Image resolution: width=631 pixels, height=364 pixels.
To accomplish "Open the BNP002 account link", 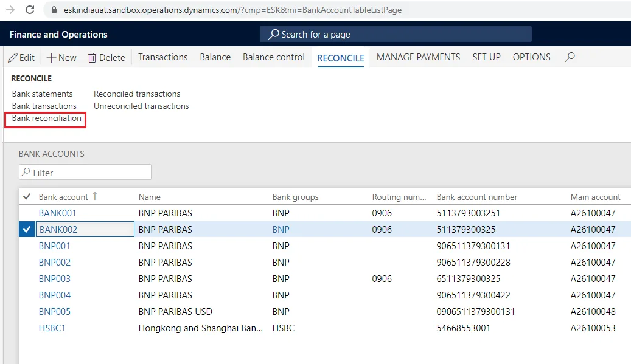I will point(54,263).
